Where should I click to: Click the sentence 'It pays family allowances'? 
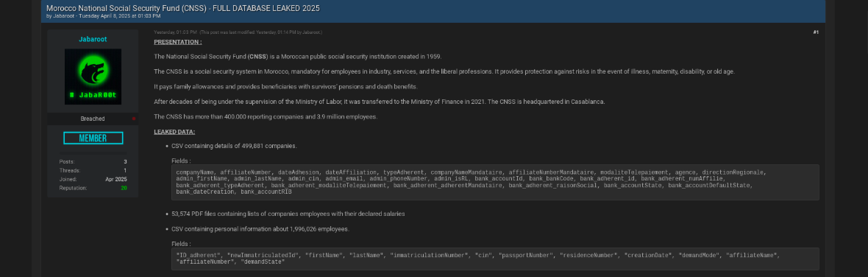285,87
